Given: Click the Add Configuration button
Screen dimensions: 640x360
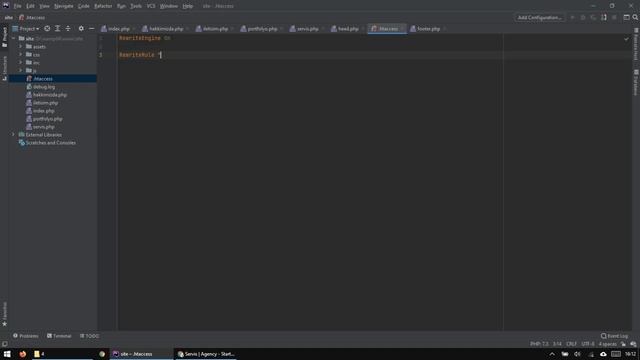Looking at the screenshot, I should [x=540, y=18].
